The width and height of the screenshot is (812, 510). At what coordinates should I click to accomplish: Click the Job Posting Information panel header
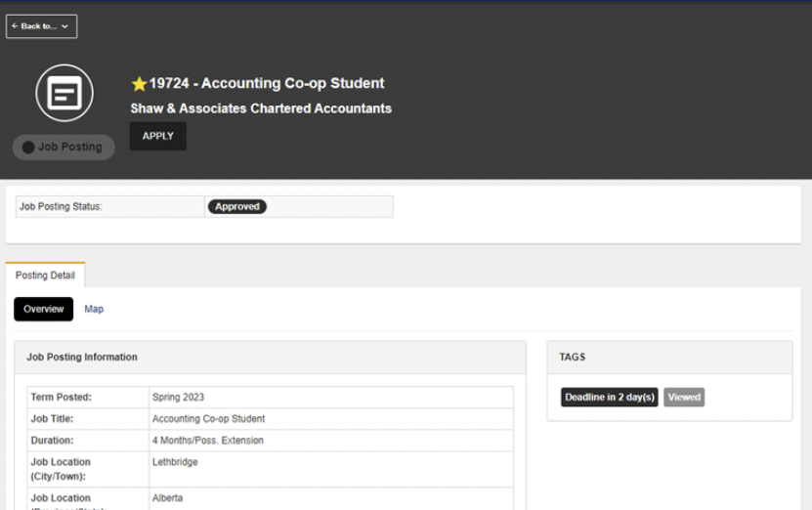coord(82,358)
